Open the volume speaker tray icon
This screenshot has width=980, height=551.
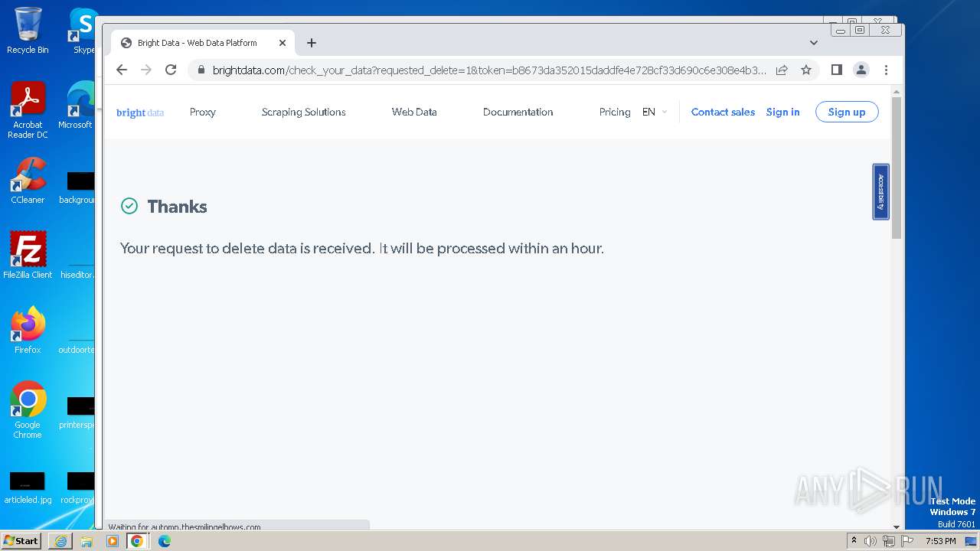click(871, 541)
